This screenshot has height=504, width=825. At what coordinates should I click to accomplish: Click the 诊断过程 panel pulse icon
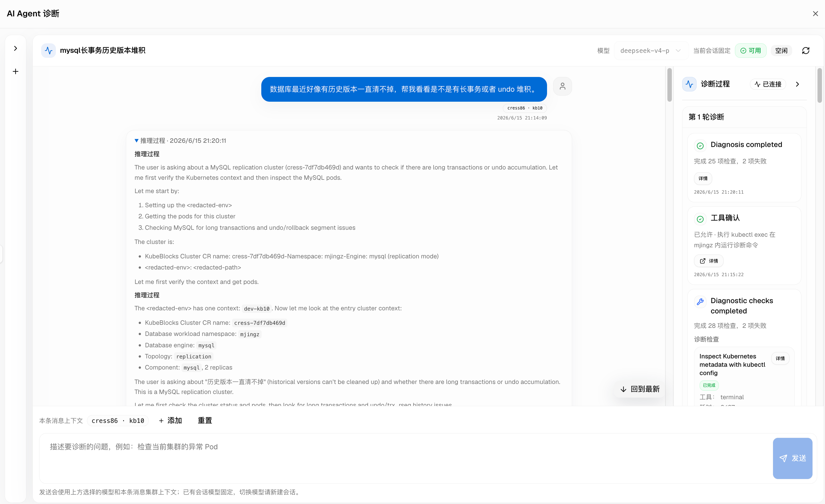click(689, 84)
